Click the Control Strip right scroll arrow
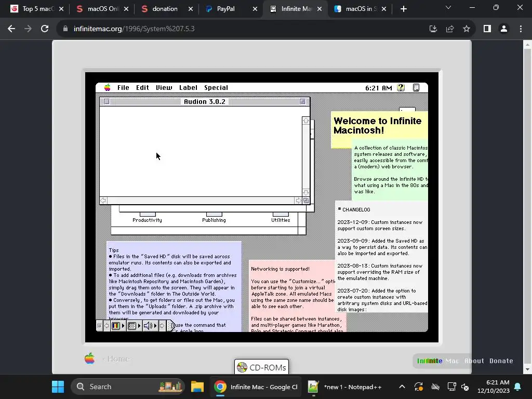This screenshot has height=399, width=532. [162, 326]
